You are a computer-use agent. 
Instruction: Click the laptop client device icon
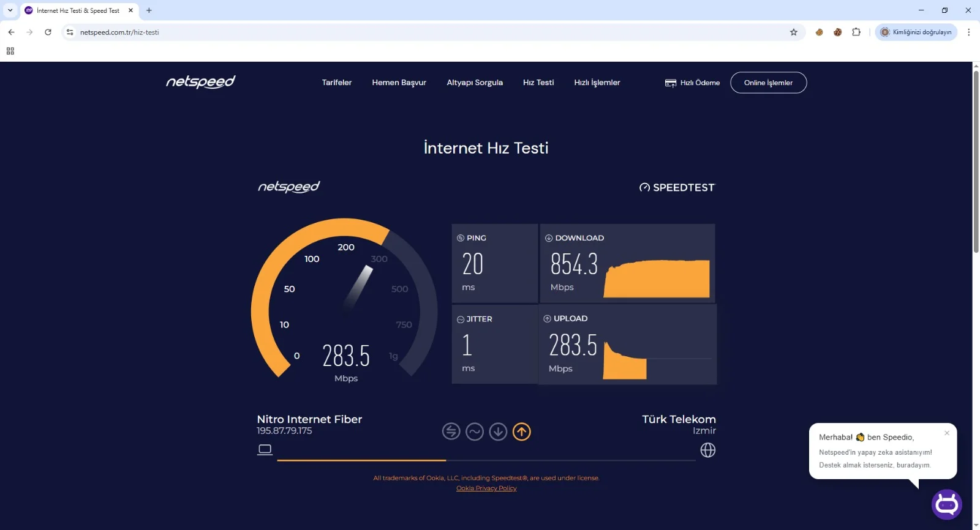click(265, 450)
